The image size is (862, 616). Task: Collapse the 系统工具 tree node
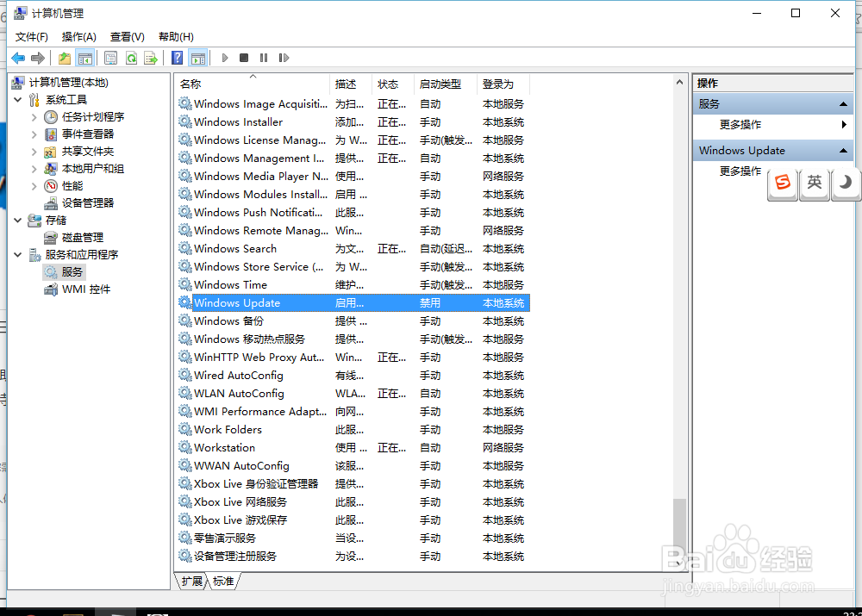18,99
